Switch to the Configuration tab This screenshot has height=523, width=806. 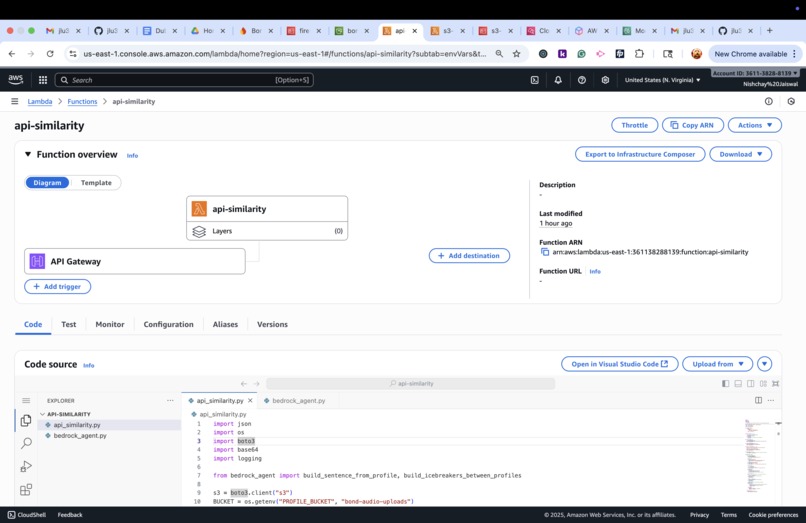coord(169,324)
